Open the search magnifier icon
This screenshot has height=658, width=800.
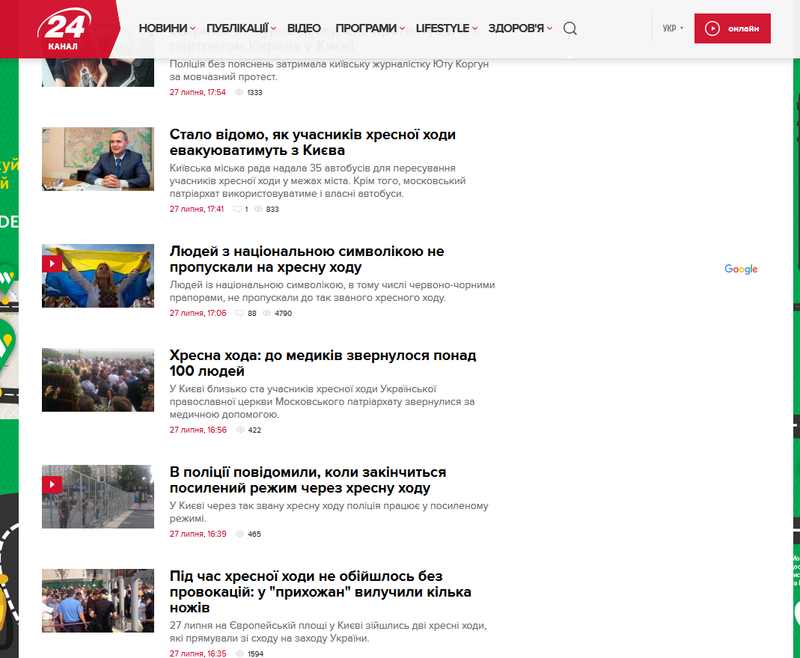coord(570,29)
